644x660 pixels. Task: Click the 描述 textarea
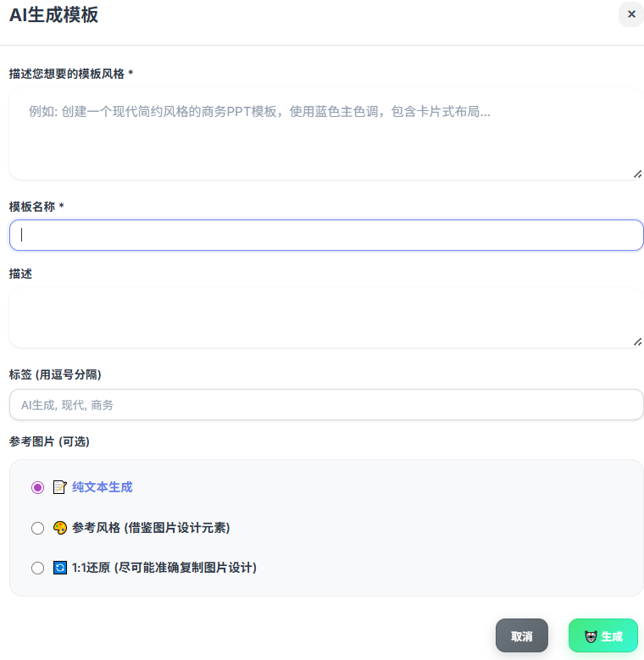click(x=326, y=318)
